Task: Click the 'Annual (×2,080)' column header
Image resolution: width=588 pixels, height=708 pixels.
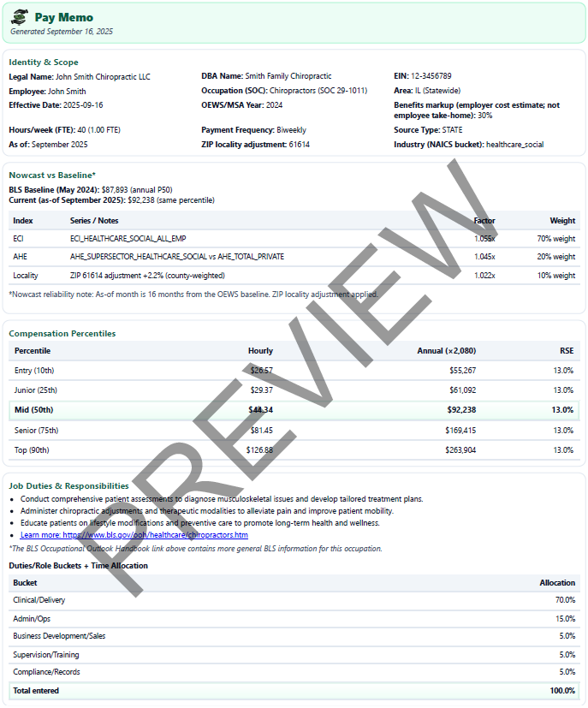Action: coord(446,351)
